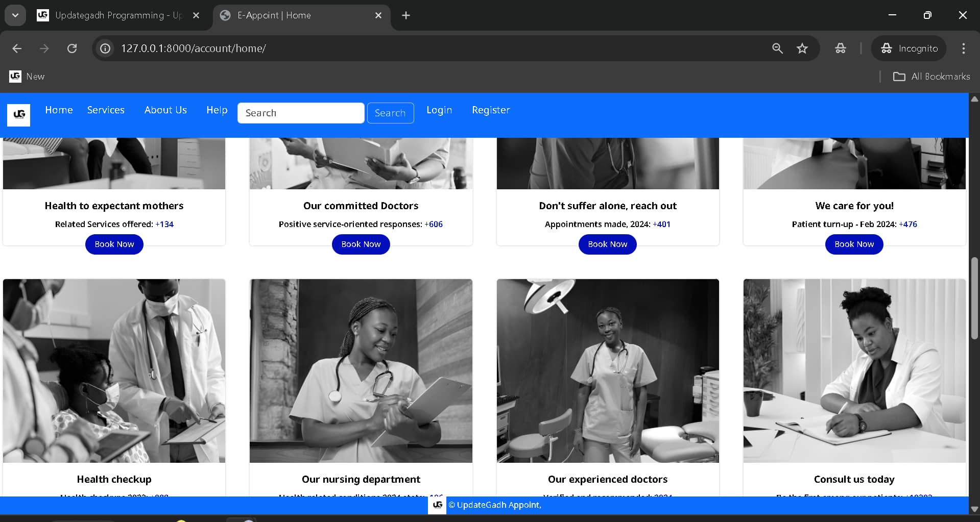
Task: Open the Incognito profile icon
Action: pyautogui.click(x=909, y=48)
